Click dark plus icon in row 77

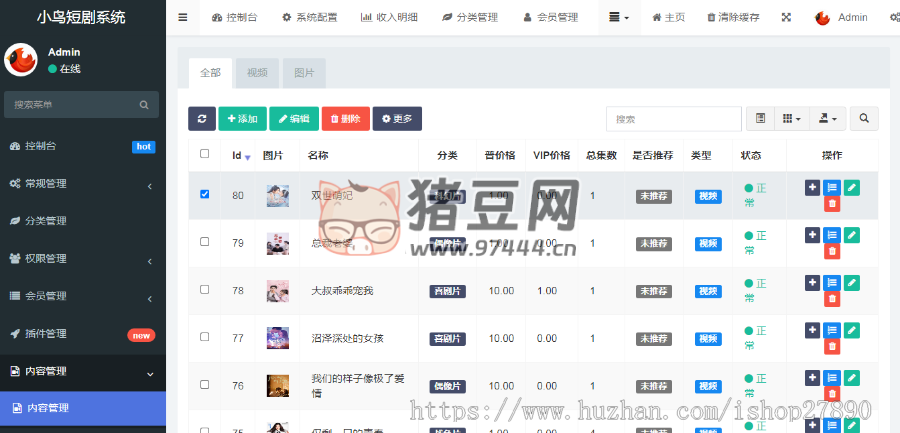(812, 330)
